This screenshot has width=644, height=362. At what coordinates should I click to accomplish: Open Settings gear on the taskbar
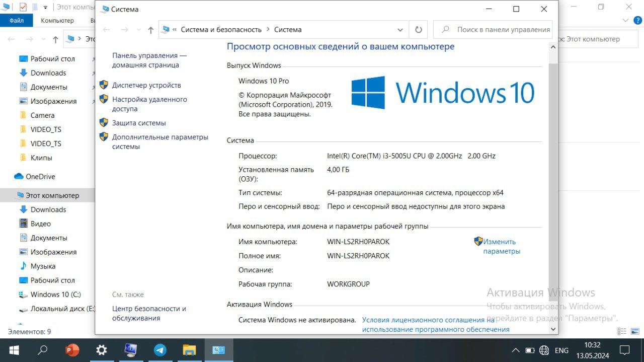[102, 350]
